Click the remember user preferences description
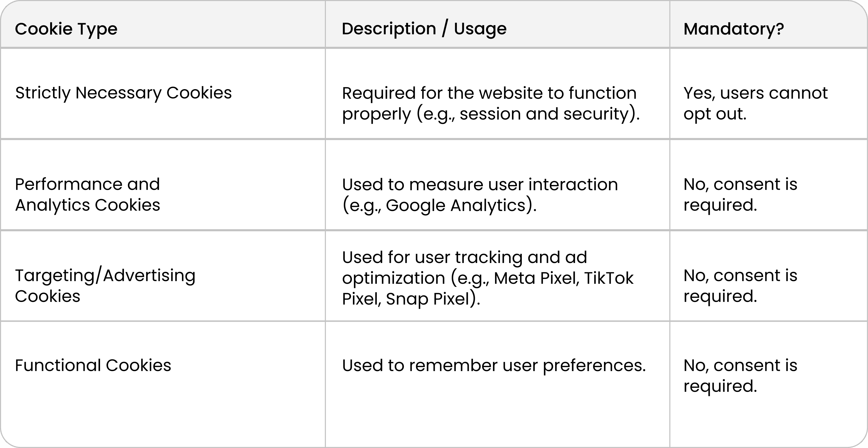This screenshot has width=868, height=448. [494, 365]
